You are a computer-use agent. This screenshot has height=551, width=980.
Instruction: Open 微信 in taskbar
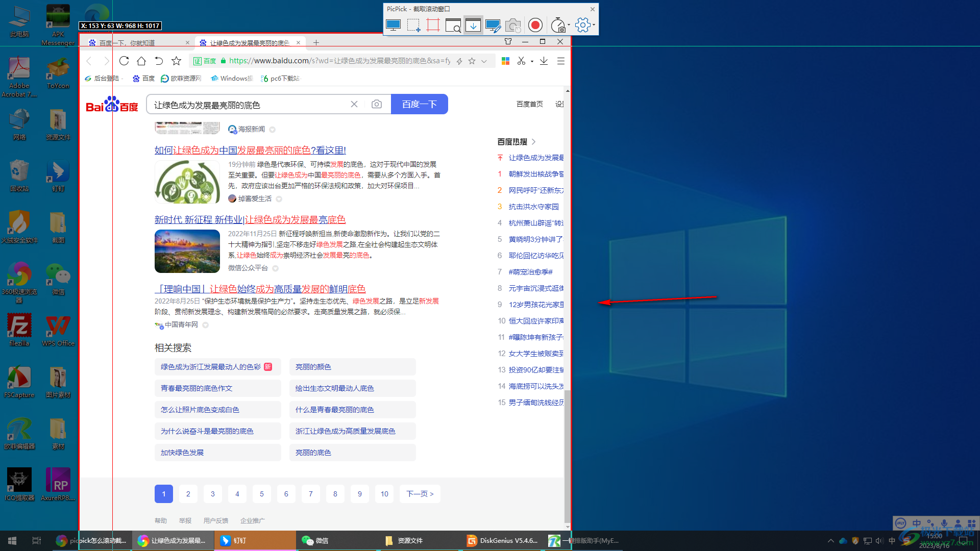337,541
